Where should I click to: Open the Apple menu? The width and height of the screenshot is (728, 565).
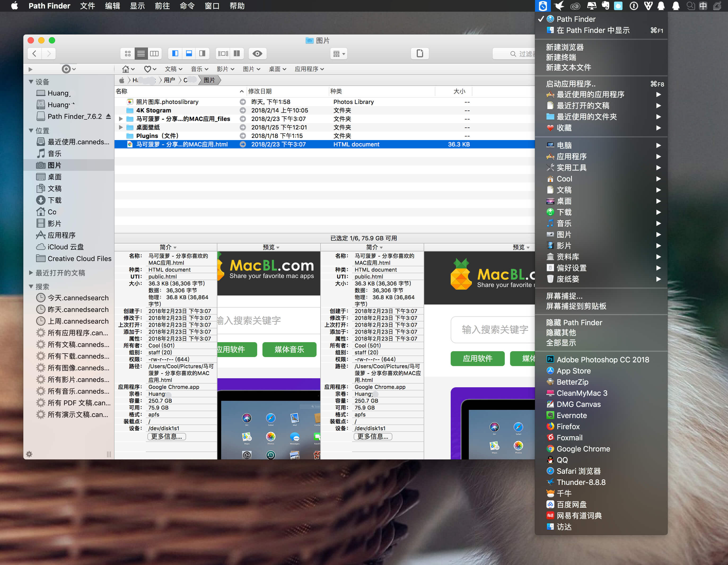click(x=14, y=6)
